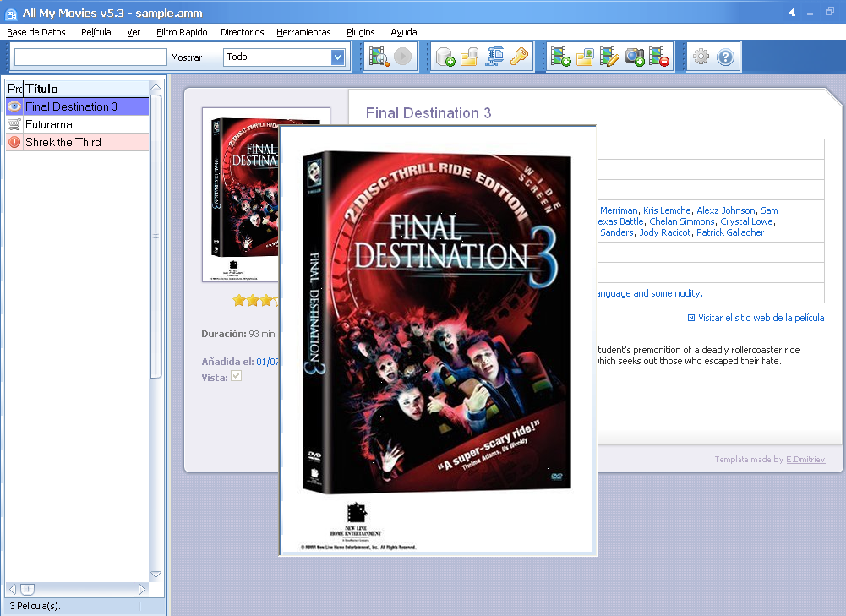Viewport: 846px width, 616px height.
Task: Click the 'language and some nudity' rating link
Action: (650, 293)
